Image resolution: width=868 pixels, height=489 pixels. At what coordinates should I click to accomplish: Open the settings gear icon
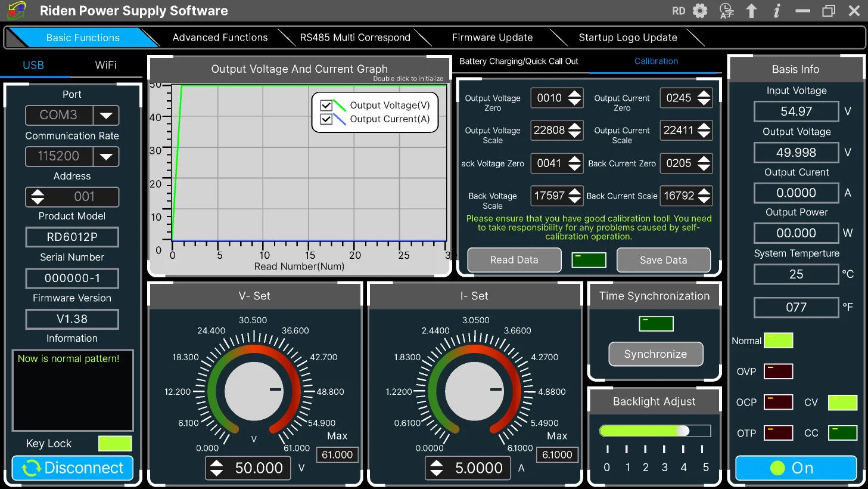tap(700, 11)
